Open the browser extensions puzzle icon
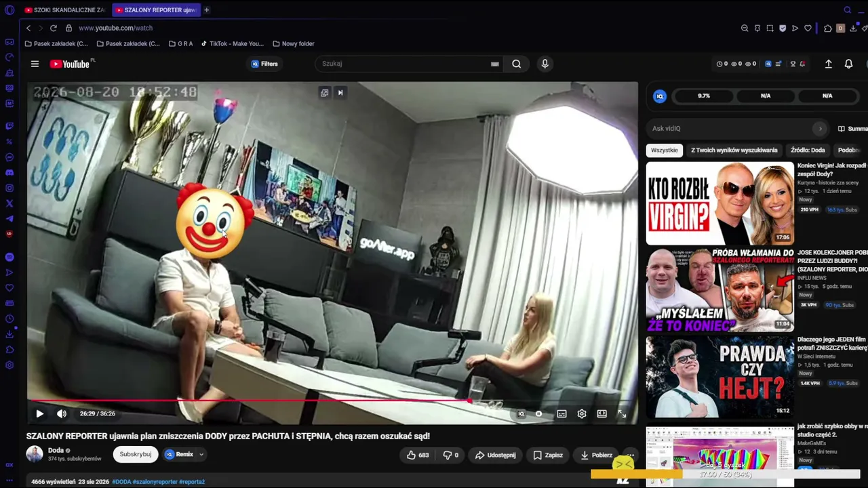 click(828, 28)
